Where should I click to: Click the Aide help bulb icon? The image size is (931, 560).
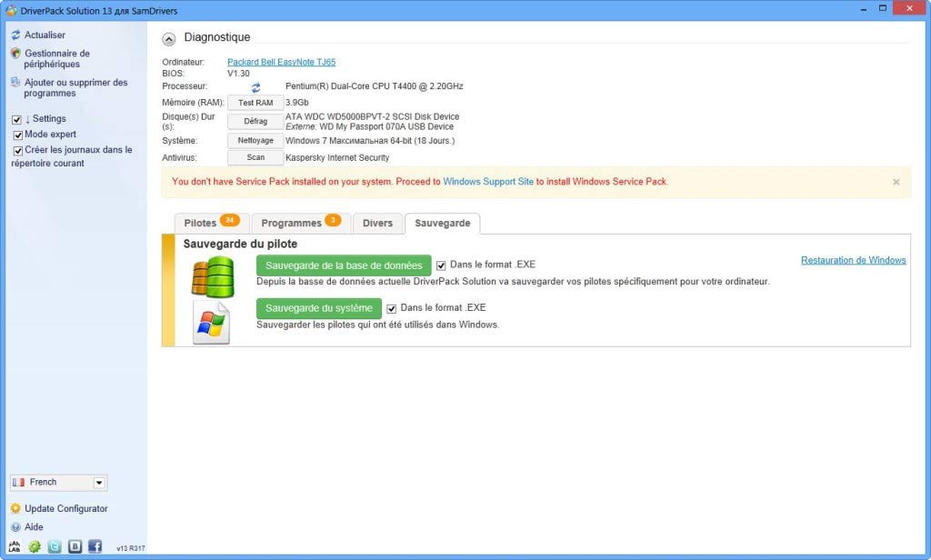15,526
